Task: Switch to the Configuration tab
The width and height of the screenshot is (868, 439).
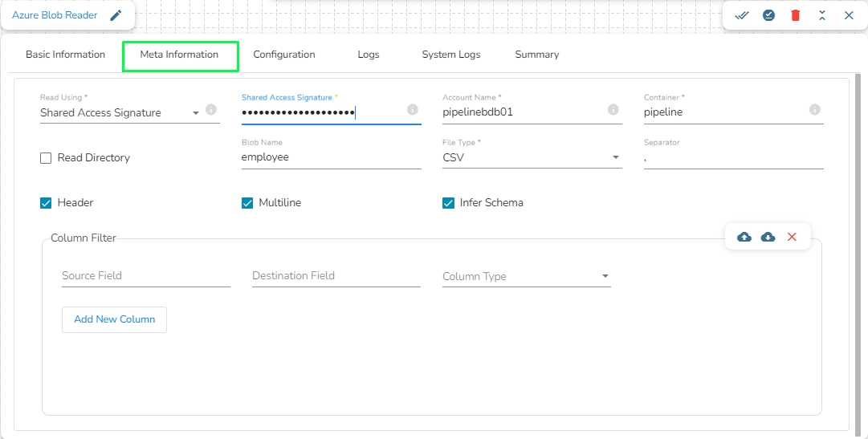Action: 284,55
